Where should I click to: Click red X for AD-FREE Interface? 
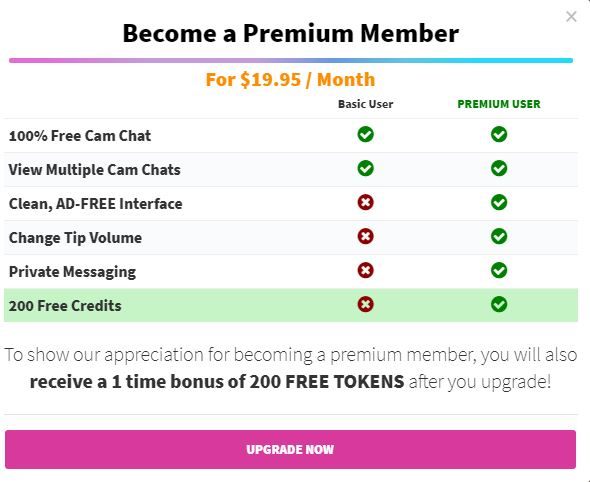click(365, 202)
